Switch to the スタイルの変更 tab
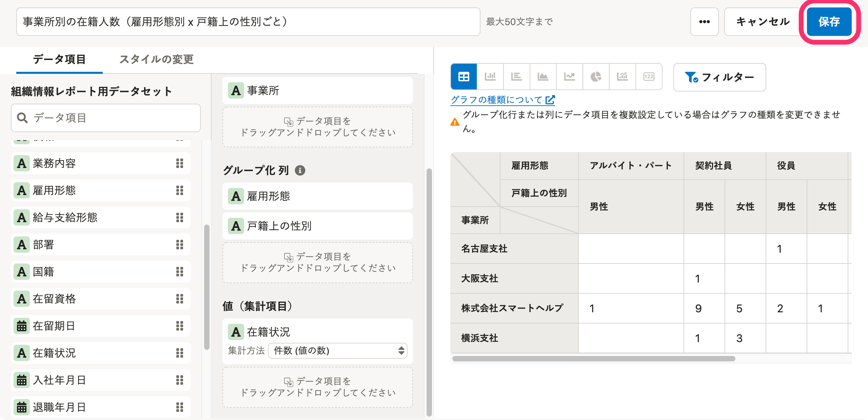Screen dimensions: 868x420 (x=156, y=60)
